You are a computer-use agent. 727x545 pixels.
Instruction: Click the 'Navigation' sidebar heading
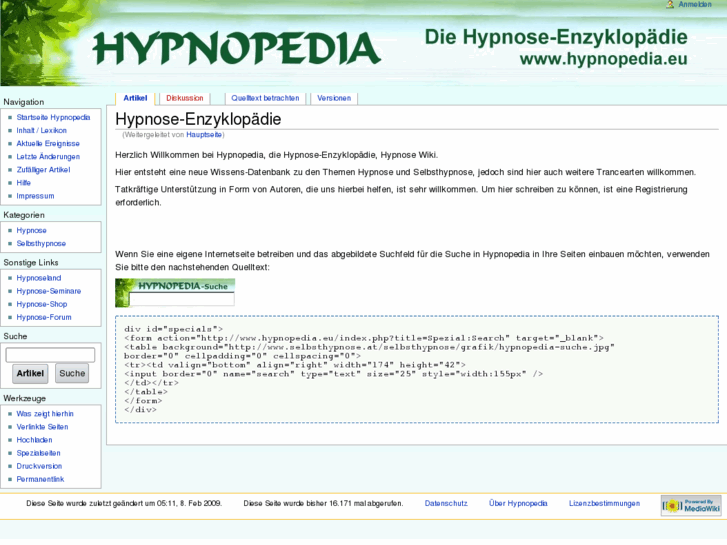[x=24, y=102]
